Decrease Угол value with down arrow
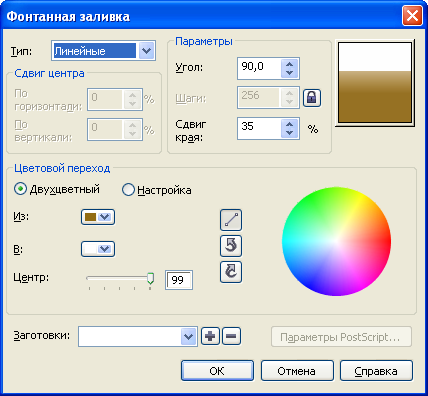428x396 pixels. 289,73
